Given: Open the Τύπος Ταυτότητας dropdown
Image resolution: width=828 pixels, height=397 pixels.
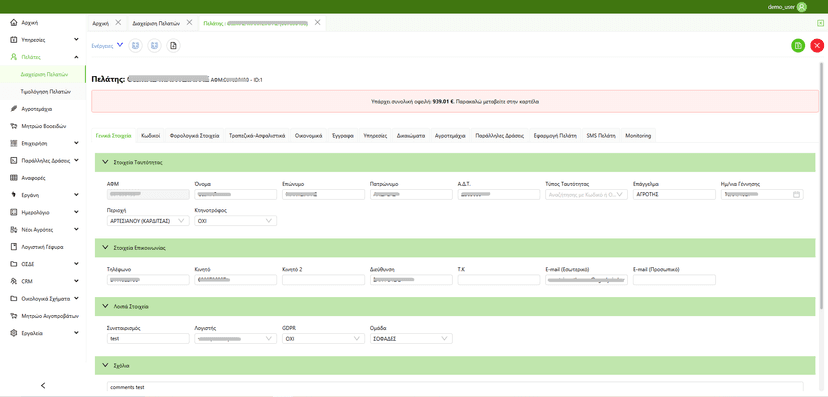Looking at the screenshot, I should 587,194.
